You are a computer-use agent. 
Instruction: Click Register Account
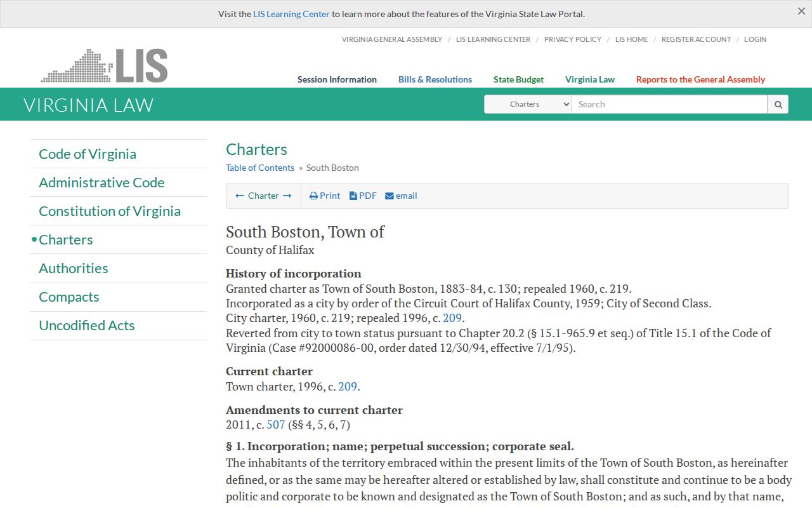(x=696, y=39)
